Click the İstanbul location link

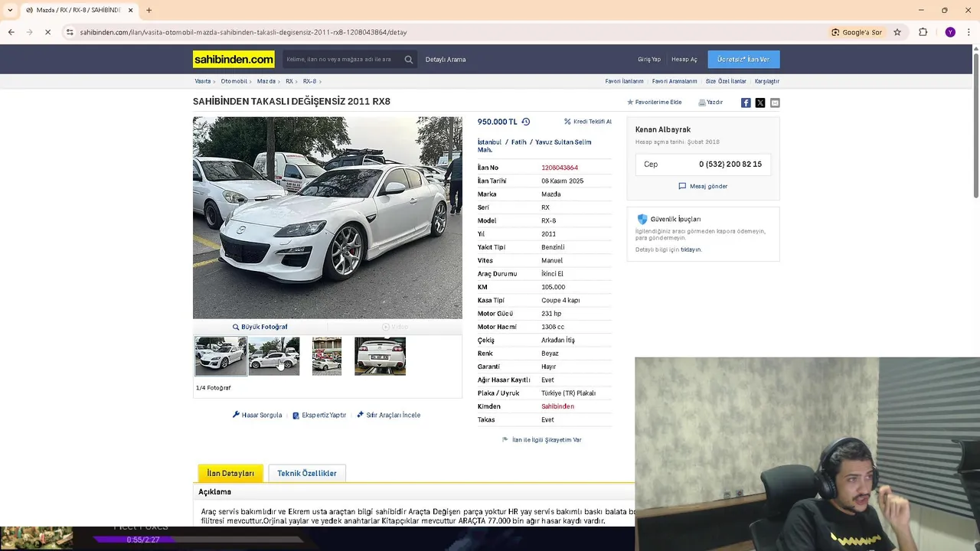click(x=489, y=142)
